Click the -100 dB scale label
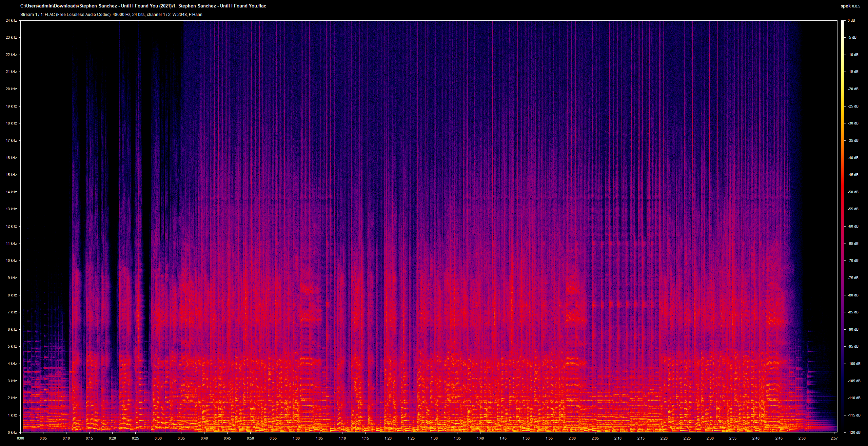 tap(854, 364)
